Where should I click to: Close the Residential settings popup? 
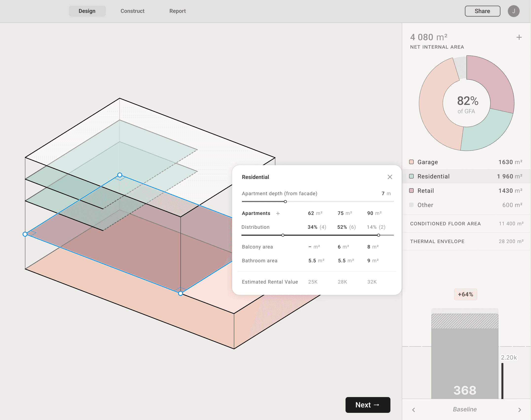pos(390,177)
